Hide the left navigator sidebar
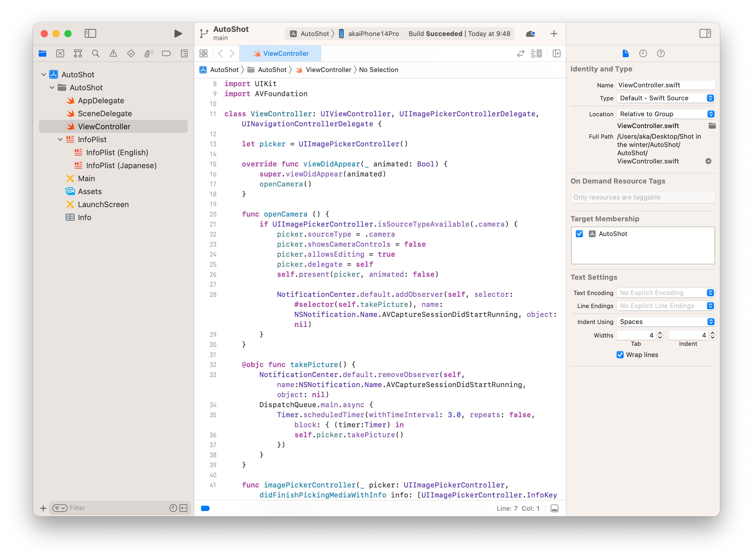The image size is (753, 560). point(90,34)
